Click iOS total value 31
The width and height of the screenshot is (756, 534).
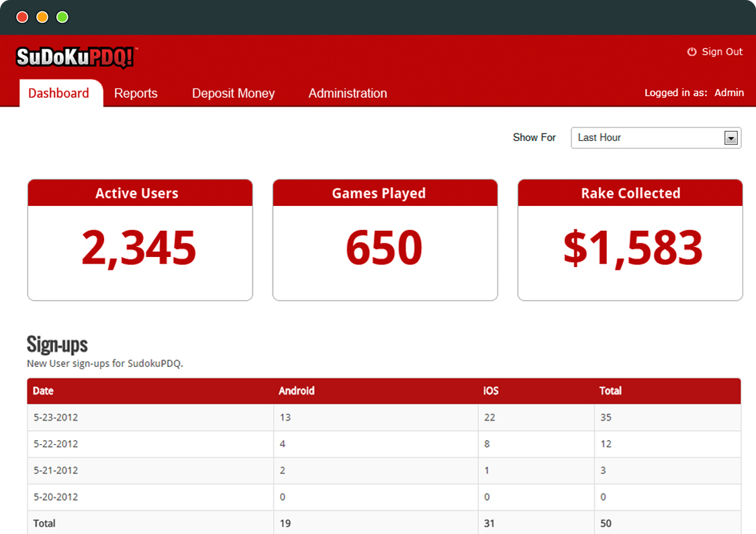[489, 523]
